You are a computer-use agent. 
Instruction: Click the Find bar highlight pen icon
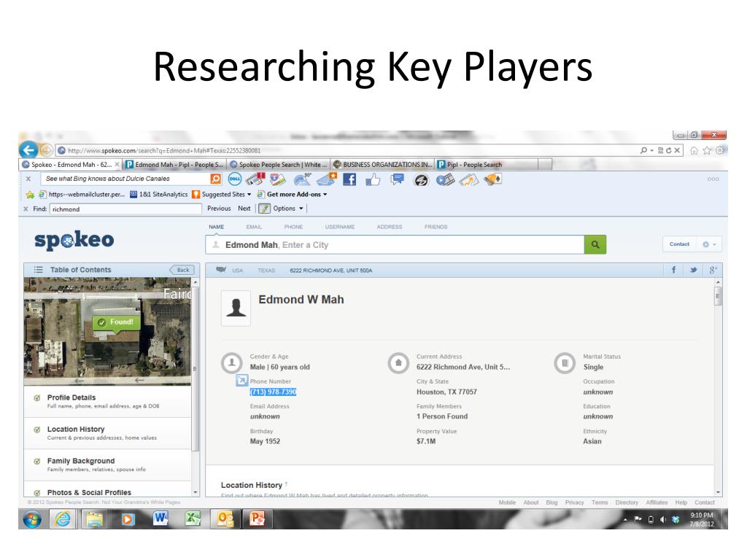(264, 209)
